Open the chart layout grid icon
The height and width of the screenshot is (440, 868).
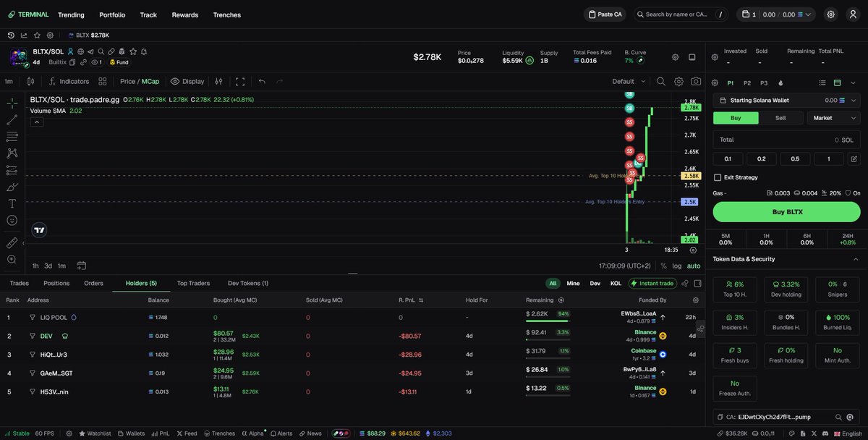[x=103, y=81]
